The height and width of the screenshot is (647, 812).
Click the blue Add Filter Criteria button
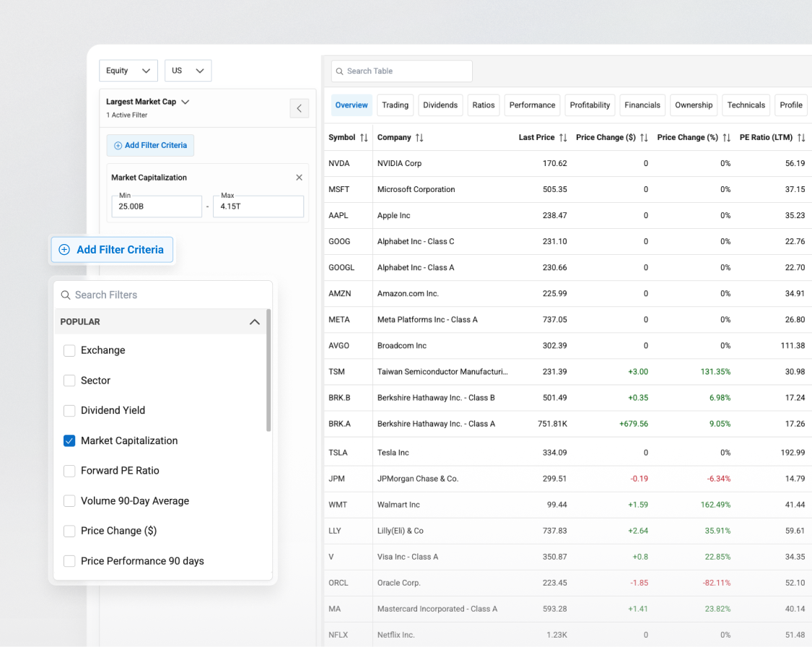(x=112, y=249)
